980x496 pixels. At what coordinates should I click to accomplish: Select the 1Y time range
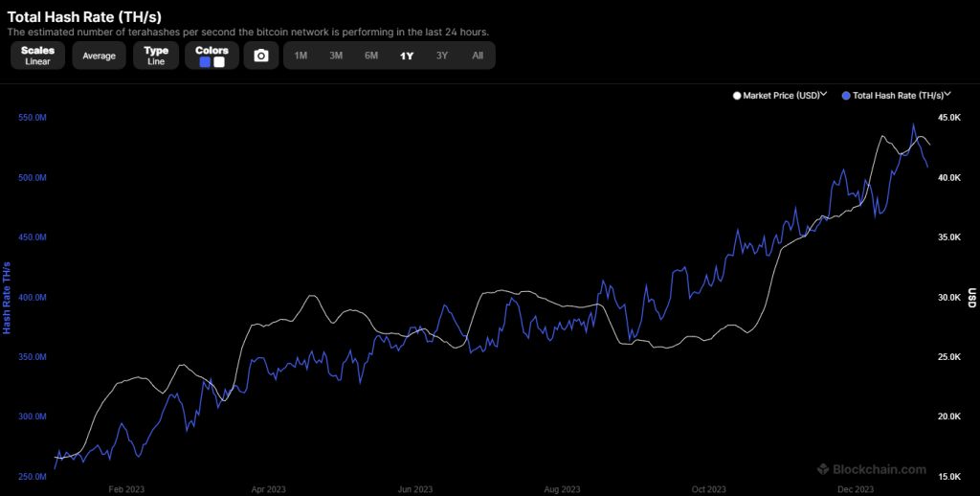[407, 56]
